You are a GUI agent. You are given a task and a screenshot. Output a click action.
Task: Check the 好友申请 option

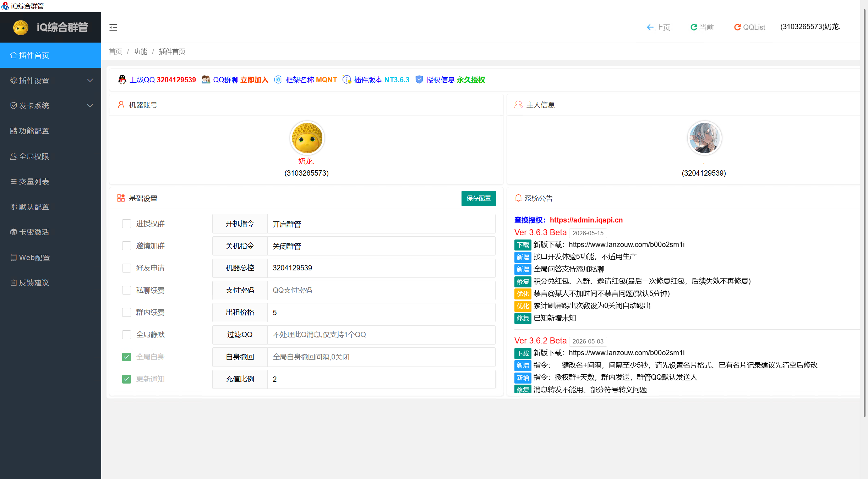click(126, 268)
